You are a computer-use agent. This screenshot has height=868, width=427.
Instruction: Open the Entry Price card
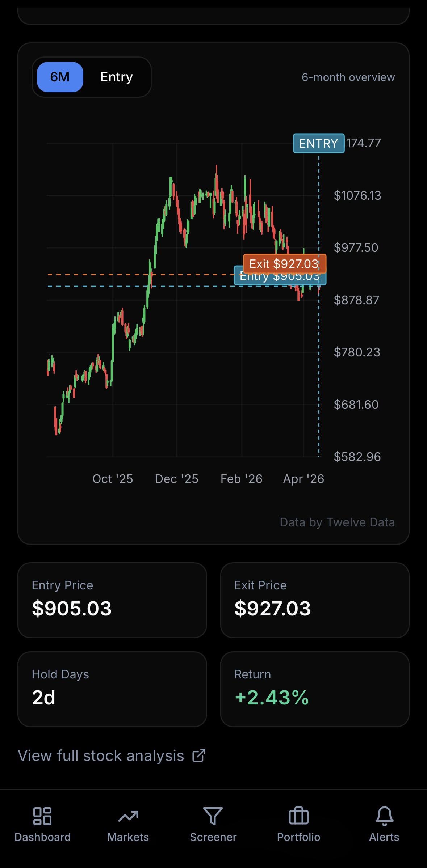pyautogui.click(x=112, y=600)
